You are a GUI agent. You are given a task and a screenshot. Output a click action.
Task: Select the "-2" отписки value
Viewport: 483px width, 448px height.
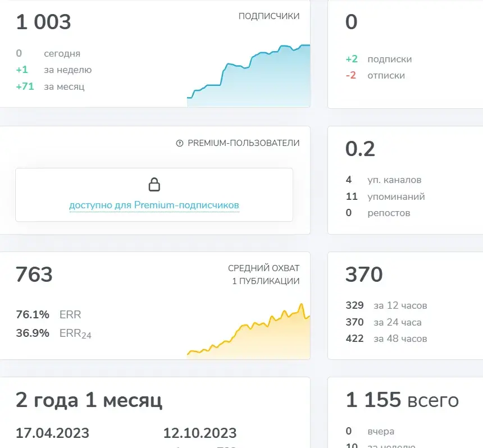coord(351,75)
